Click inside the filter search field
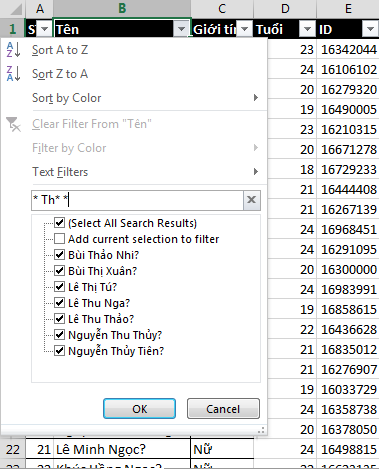Viewport: 379px width, 469px height. pyautogui.click(x=137, y=200)
